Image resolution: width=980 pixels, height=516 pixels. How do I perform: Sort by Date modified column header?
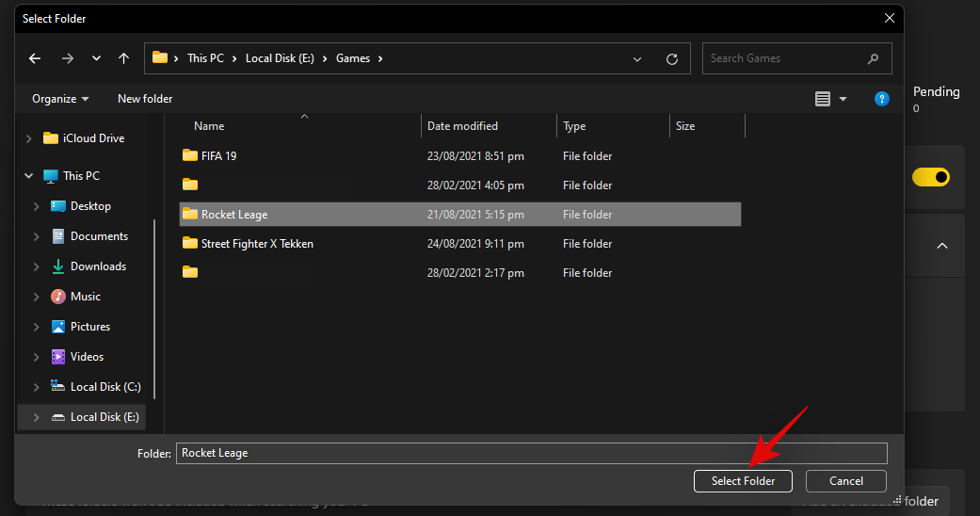(462, 126)
